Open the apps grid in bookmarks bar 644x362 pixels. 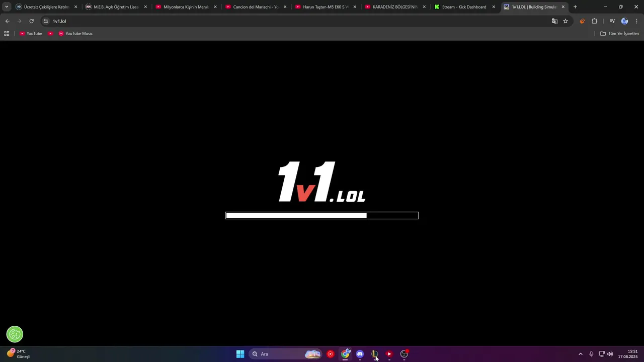click(x=7, y=34)
